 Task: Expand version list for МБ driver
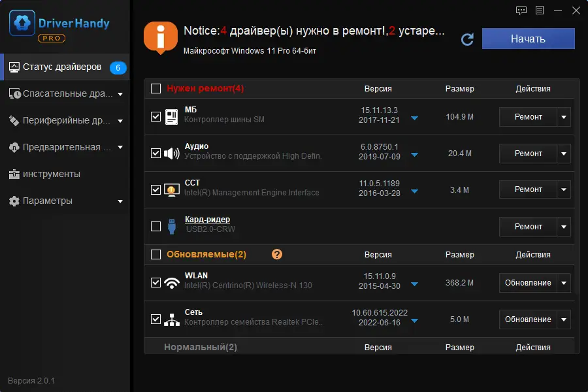pos(414,118)
